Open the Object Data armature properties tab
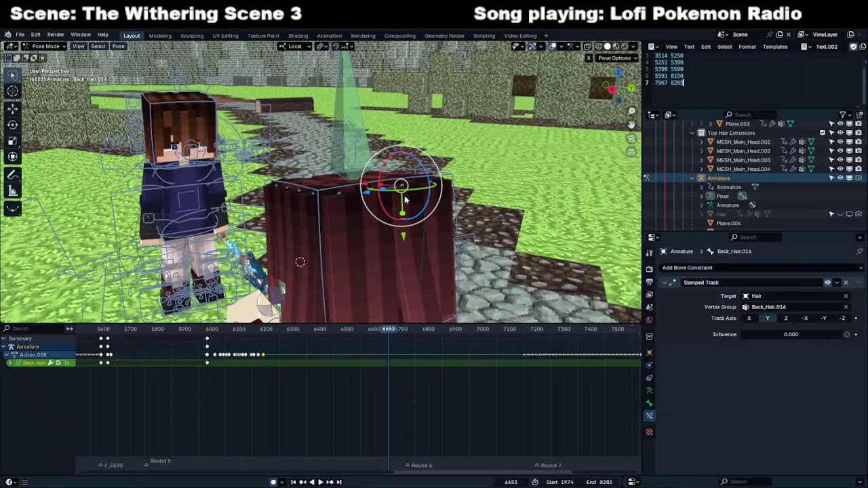This screenshot has width=868, height=488. pos(649,390)
